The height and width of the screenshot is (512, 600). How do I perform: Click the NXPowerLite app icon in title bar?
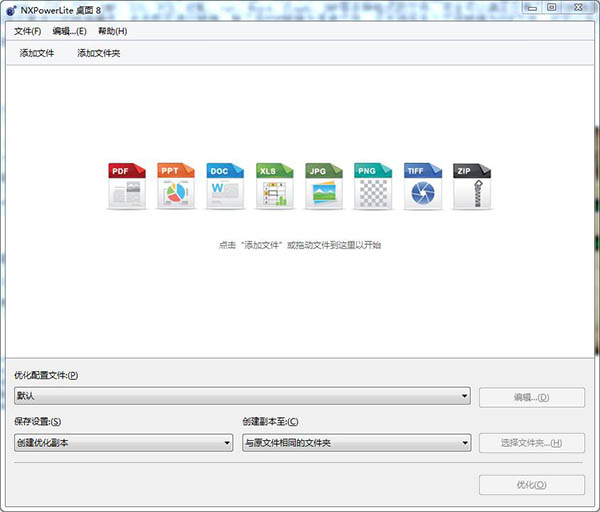pos(11,11)
